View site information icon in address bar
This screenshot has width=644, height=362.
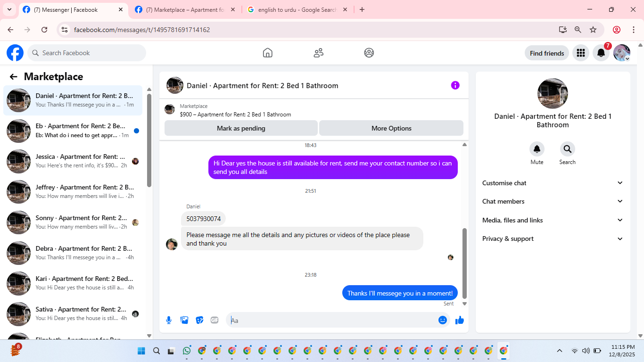click(65, 29)
